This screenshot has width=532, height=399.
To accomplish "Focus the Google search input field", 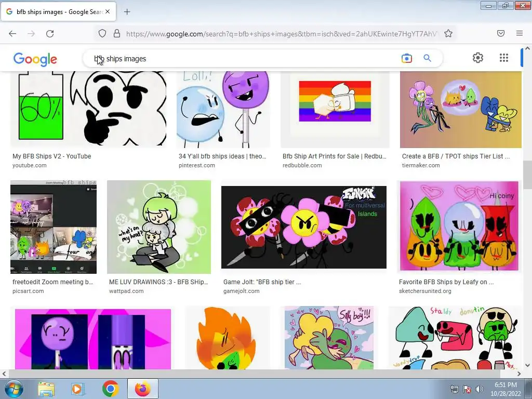I will click(244, 59).
